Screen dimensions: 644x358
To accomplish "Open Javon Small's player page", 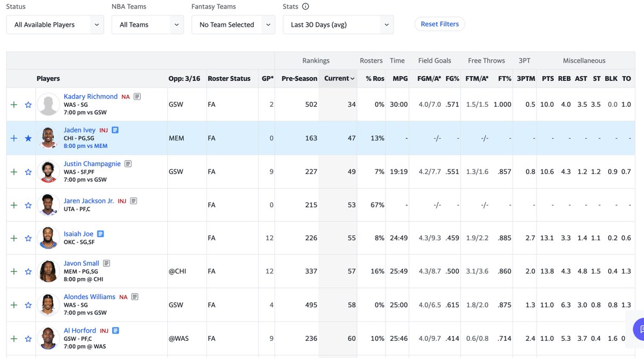I will click(82, 264).
